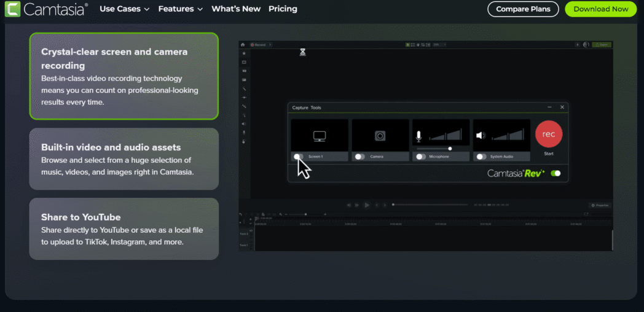This screenshot has height=312, width=644.
Task: Click the detach timeline icon at far right
Action: tap(586, 214)
